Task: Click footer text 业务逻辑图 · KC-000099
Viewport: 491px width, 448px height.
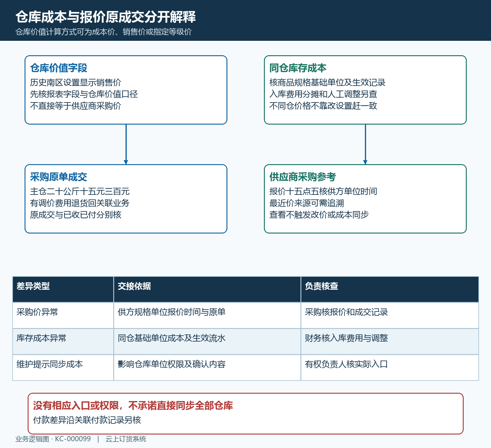Action: pyautogui.click(x=53, y=439)
